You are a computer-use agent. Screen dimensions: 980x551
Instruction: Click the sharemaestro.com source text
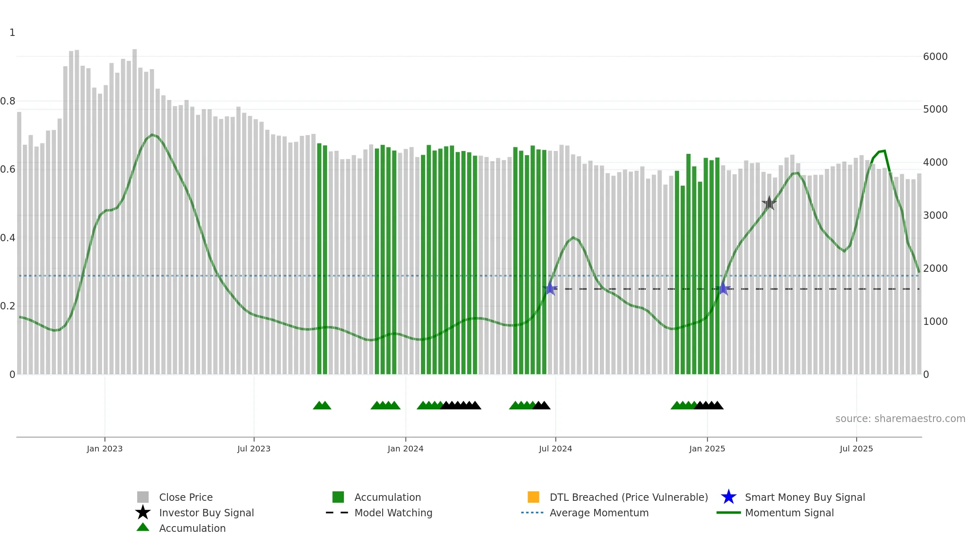click(900, 419)
